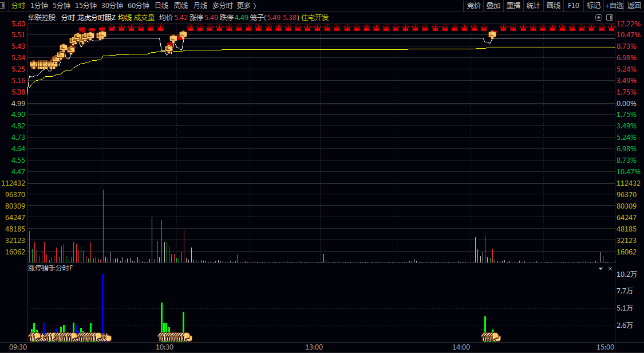Open the 竞价 auction view
The height and width of the screenshot is (353, 644).
[x=474, y=5]
